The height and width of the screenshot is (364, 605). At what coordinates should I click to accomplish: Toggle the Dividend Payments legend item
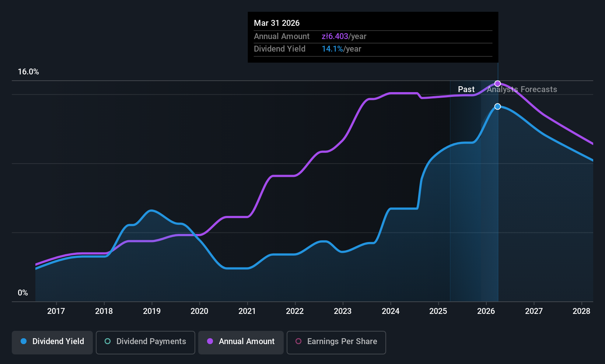pyautogui.click(x=145, y=342)
